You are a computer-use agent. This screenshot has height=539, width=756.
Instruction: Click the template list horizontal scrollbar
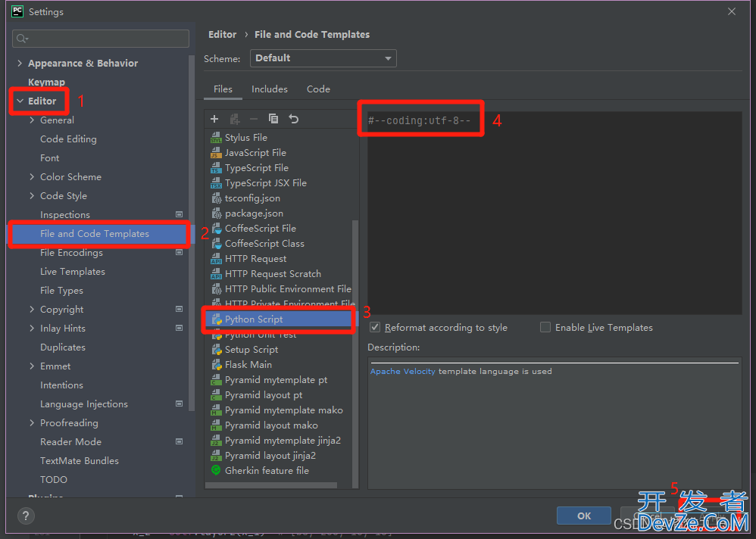click(x=271, y=485)
